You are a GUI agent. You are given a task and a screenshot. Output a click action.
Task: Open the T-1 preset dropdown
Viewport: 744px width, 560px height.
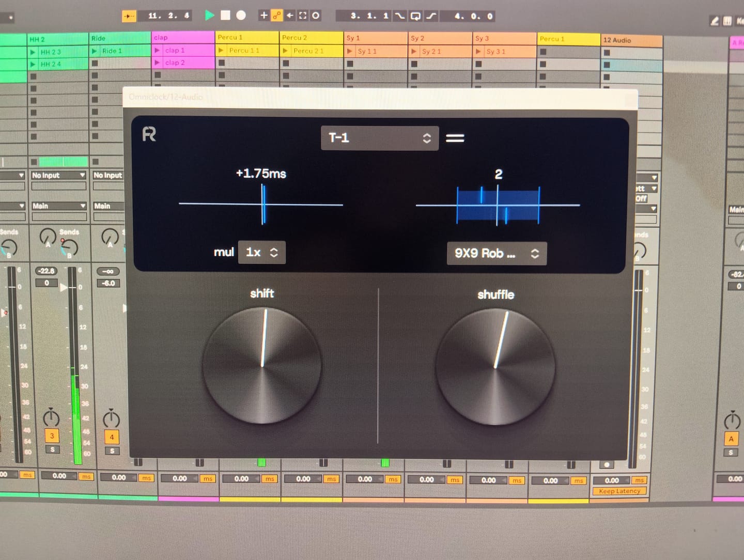click(x=380, y=138)
